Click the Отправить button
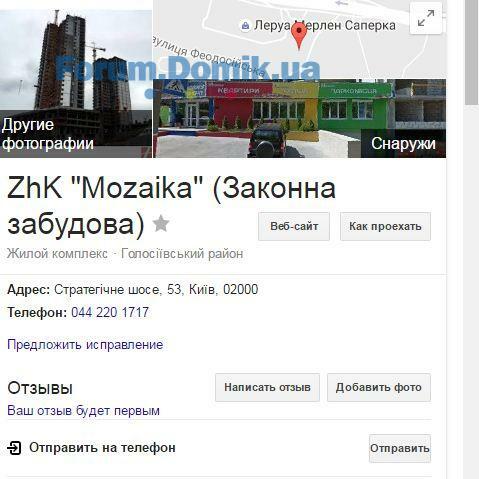479x479 pixels. (400, 448)
